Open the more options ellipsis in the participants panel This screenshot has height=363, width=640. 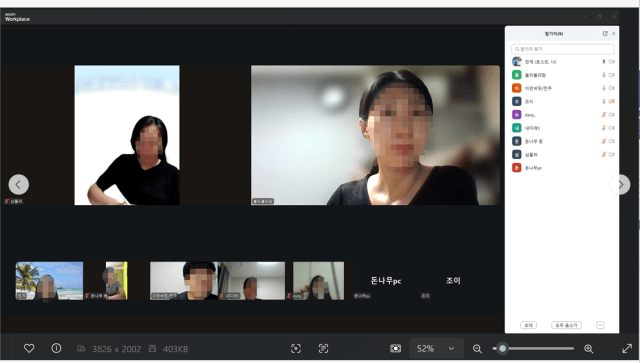(600, 325)
